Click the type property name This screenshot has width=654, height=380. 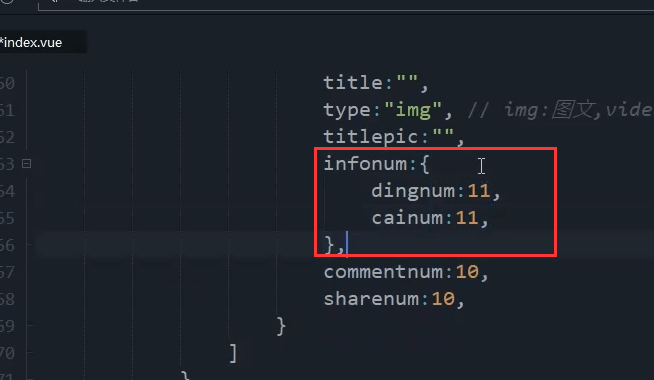pos(347,110)
